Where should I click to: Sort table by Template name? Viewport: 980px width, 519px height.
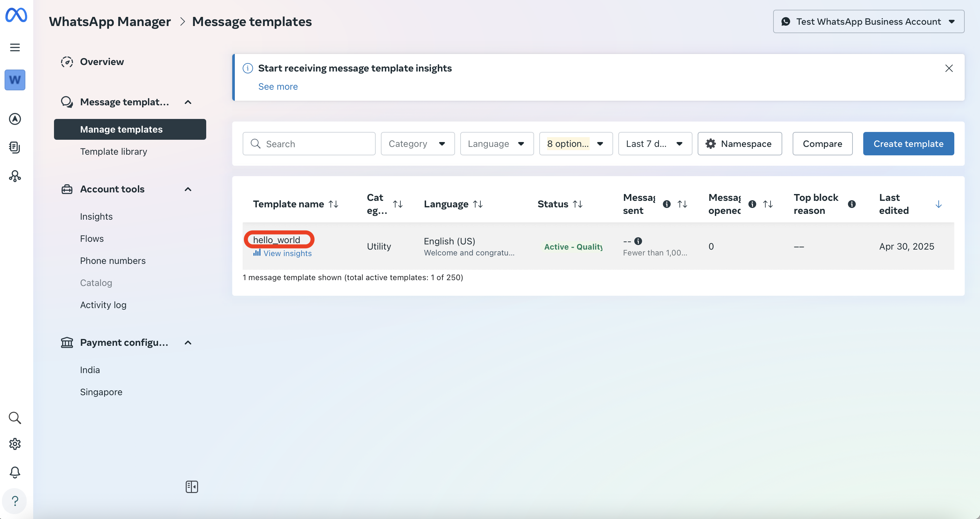click(334, 204)
